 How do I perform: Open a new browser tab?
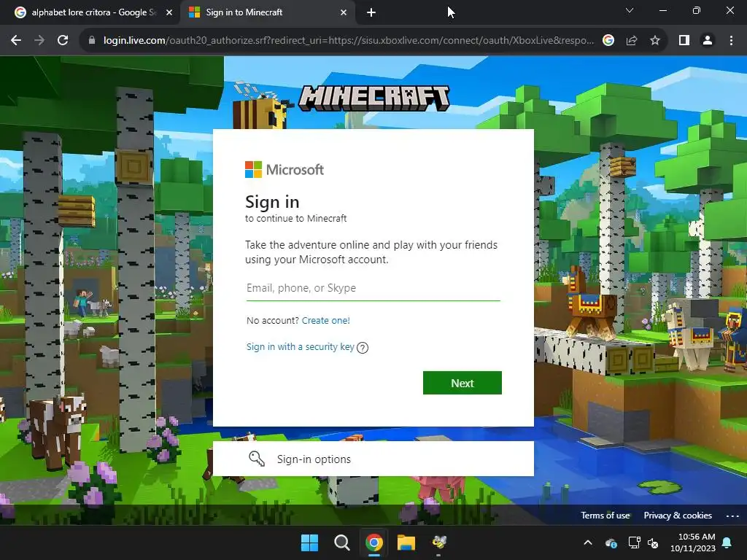click(371, 13)
